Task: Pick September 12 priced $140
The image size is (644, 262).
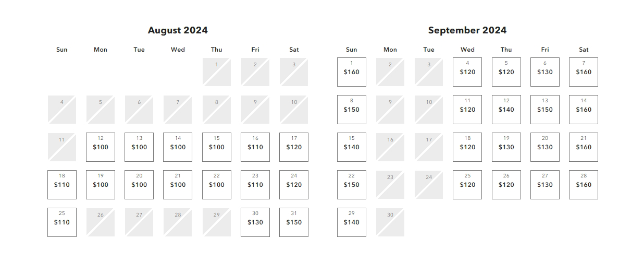Action: tap(506, 110)
